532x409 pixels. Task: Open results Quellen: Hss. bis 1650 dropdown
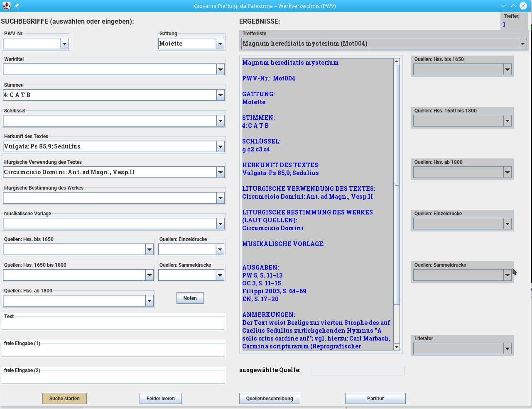[507, 69]
